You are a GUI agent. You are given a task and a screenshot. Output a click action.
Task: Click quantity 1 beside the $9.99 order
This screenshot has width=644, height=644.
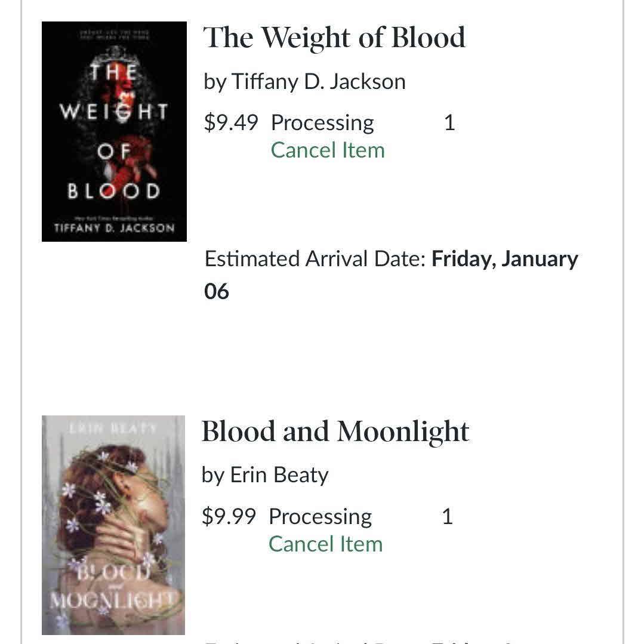point(447,516)
